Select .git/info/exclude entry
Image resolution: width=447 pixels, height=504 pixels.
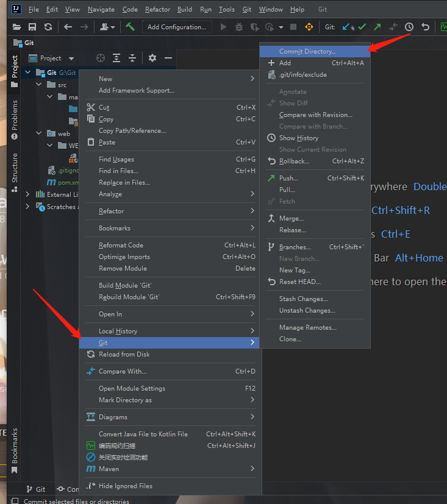[315, 74]
